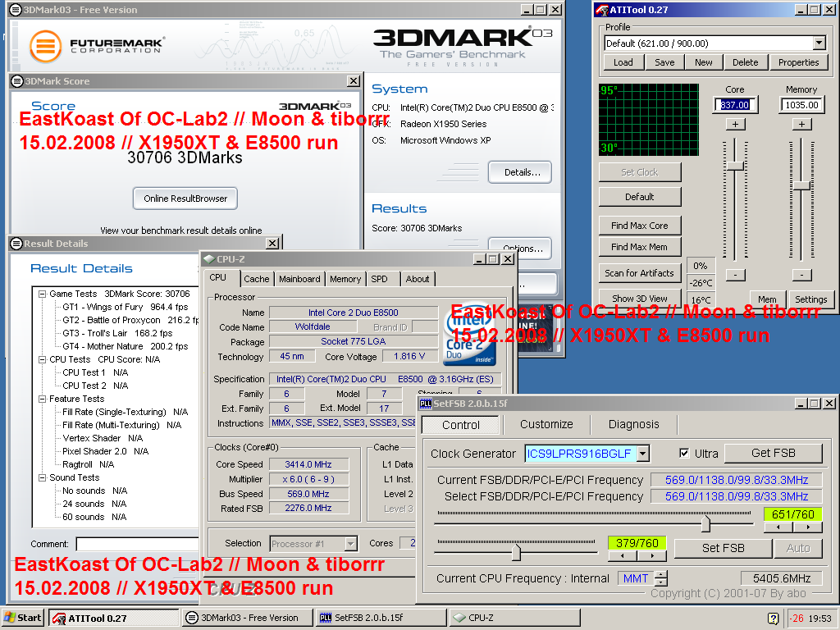Switch to Customize tab in SetFSB
This screenshot has height=630, width=840.
(x=546, y=424)
